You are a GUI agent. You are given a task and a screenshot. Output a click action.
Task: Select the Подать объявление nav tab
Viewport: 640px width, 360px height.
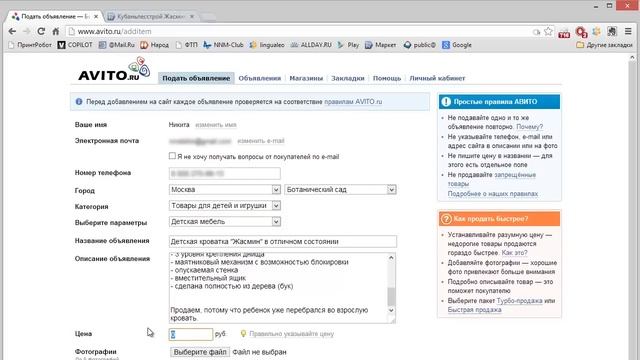[196, 78]
